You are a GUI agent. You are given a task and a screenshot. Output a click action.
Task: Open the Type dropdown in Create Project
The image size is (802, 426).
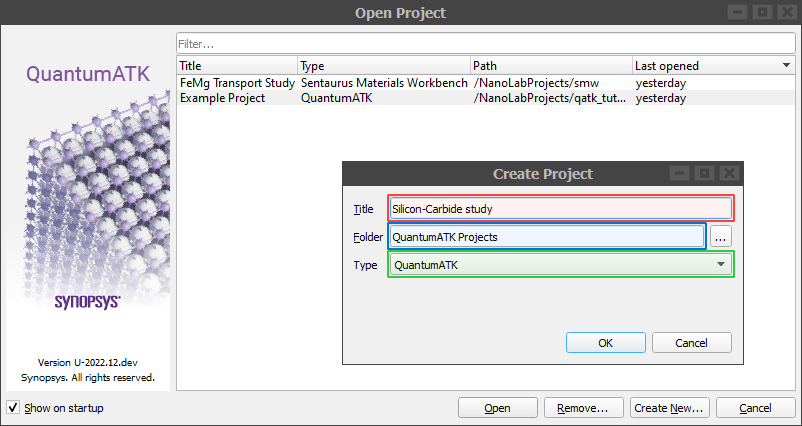tap(561, 264)
